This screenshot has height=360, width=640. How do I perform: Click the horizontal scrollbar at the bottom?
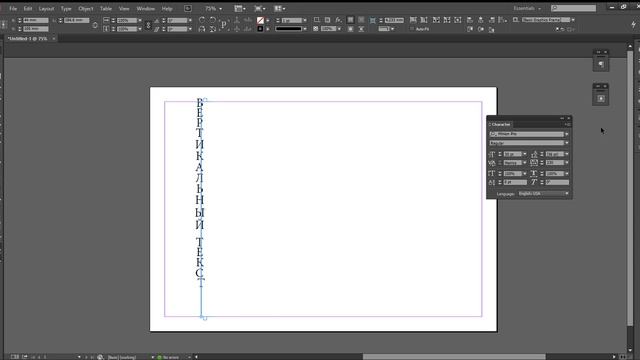click(x=454, y=357)
